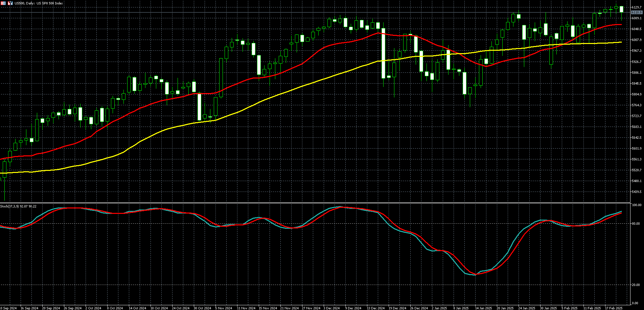Click the 5 Nov 2024 date label
Image resolution: width=644 pixels, height=310 pixels.
click(224, 308)
